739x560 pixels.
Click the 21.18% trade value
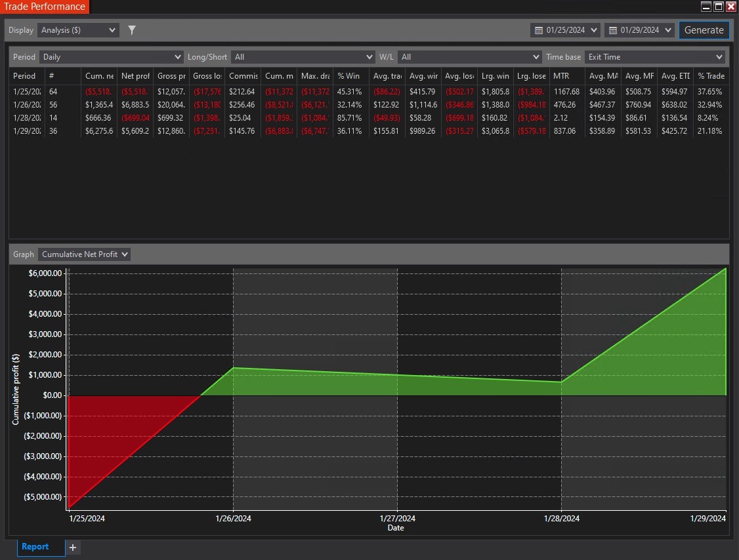click(709, 131)
